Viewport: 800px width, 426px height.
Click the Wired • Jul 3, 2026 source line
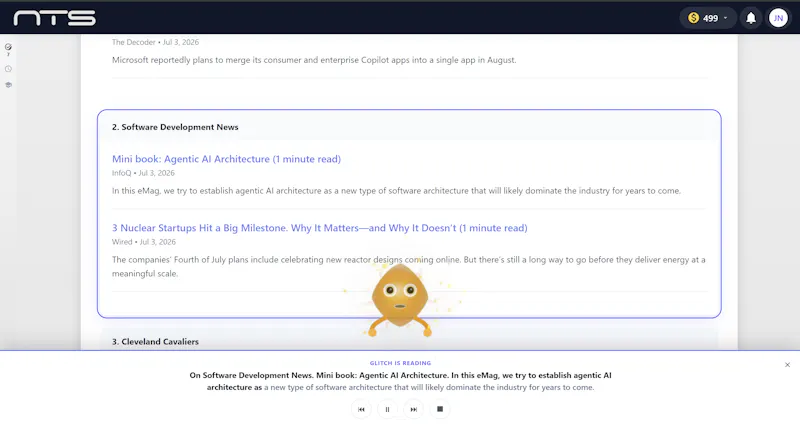[143, 242]
